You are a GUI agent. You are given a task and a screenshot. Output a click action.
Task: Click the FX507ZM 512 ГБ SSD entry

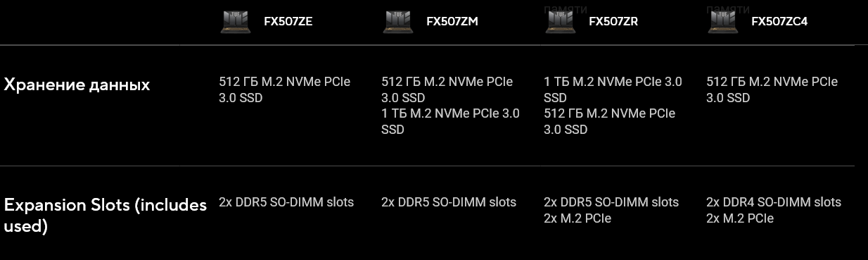pyautogui.click(x=447, y=89)
